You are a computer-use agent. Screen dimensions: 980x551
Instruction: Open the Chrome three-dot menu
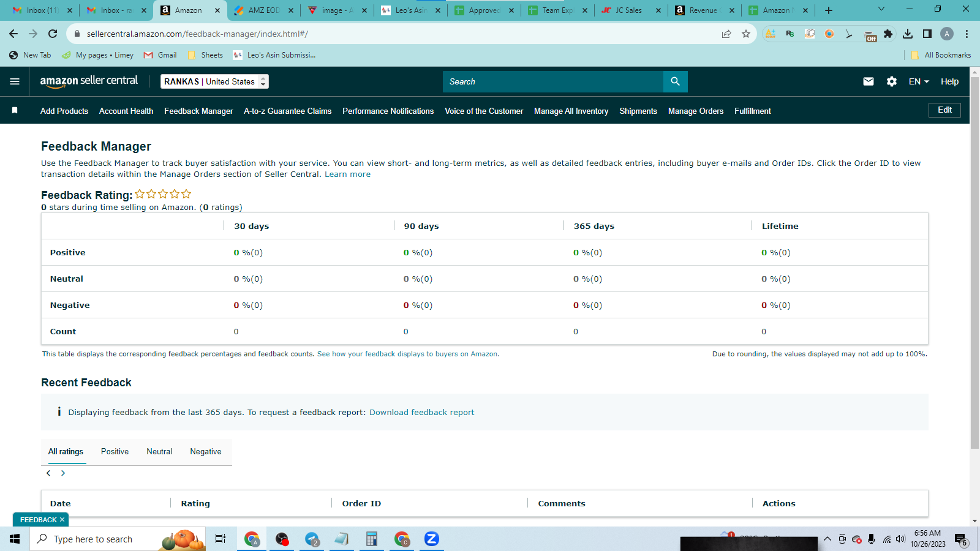coord(967,34)
